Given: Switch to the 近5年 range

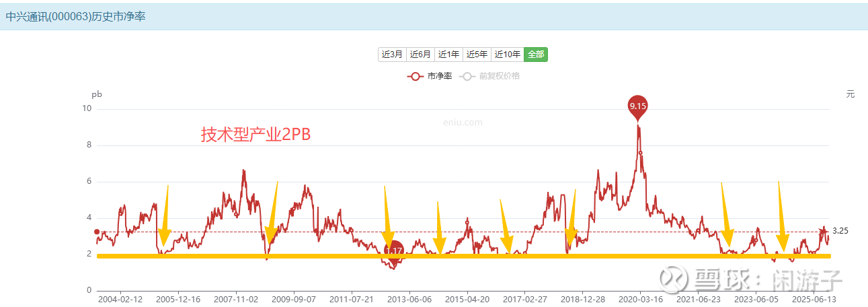Looking at the screenshot, I should [x=477, y=55].
